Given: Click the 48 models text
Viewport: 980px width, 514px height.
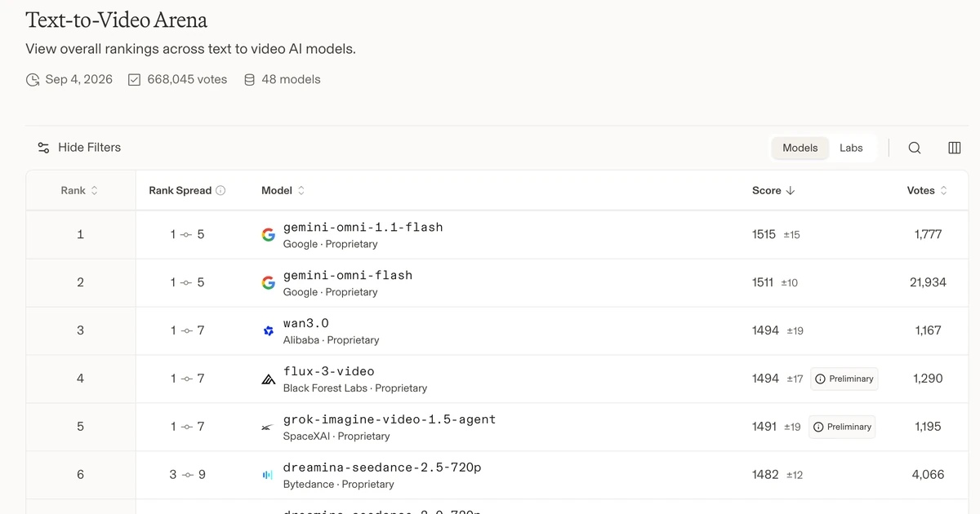Looking at the screenshot, I should tap(291, 79).
